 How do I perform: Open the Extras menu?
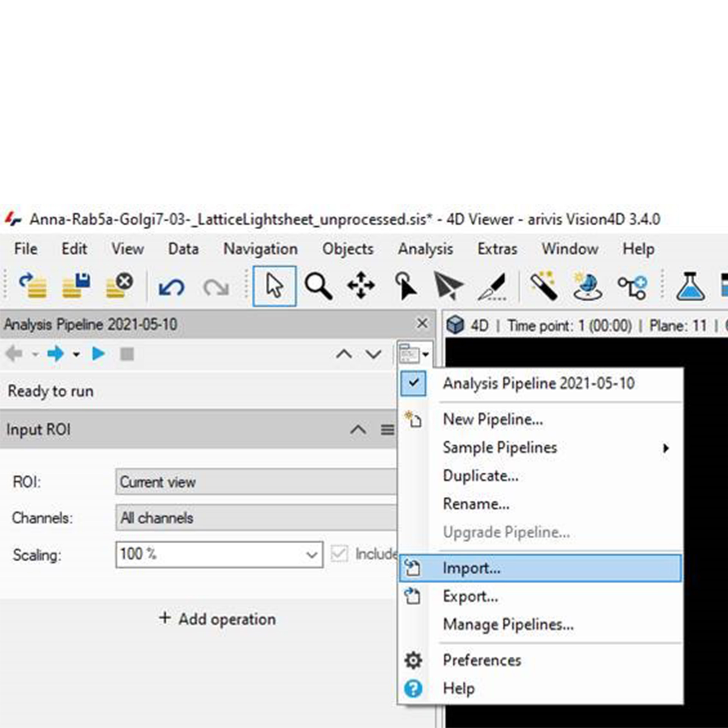(497, 249)
